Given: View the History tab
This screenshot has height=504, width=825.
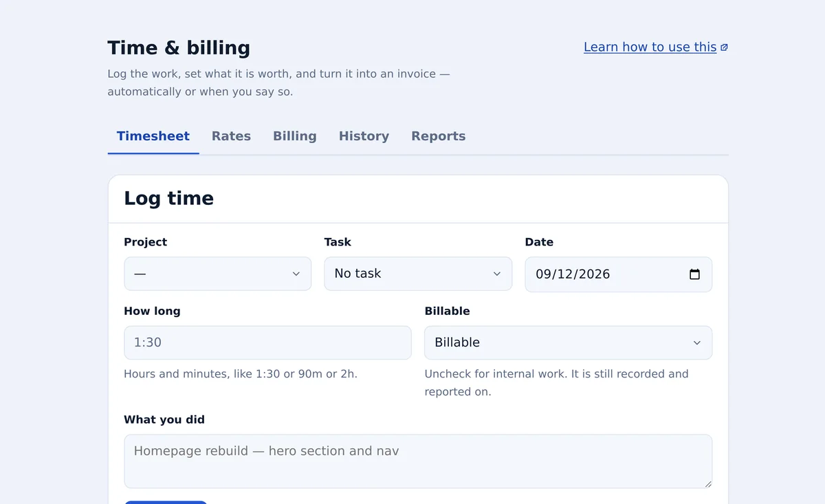Looking at the screenshot, I should (364, 136).
